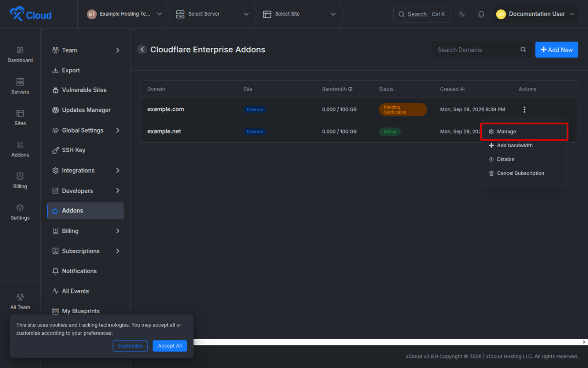
Task: Open the global Search box
Action: (422, 14)
